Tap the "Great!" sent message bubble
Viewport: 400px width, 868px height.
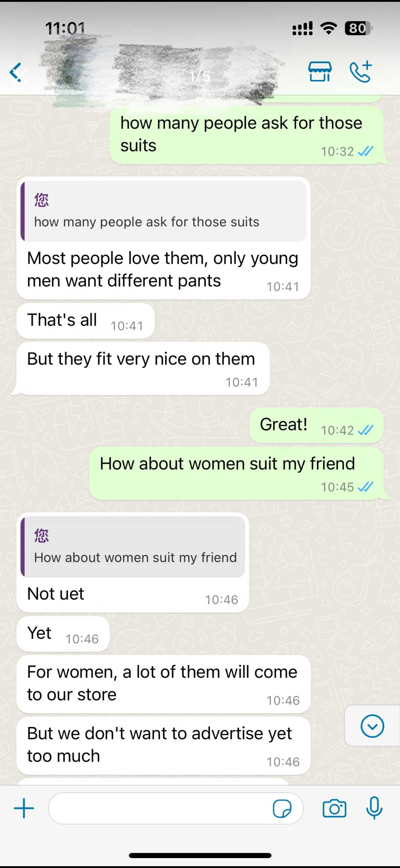tap(316, 425)
